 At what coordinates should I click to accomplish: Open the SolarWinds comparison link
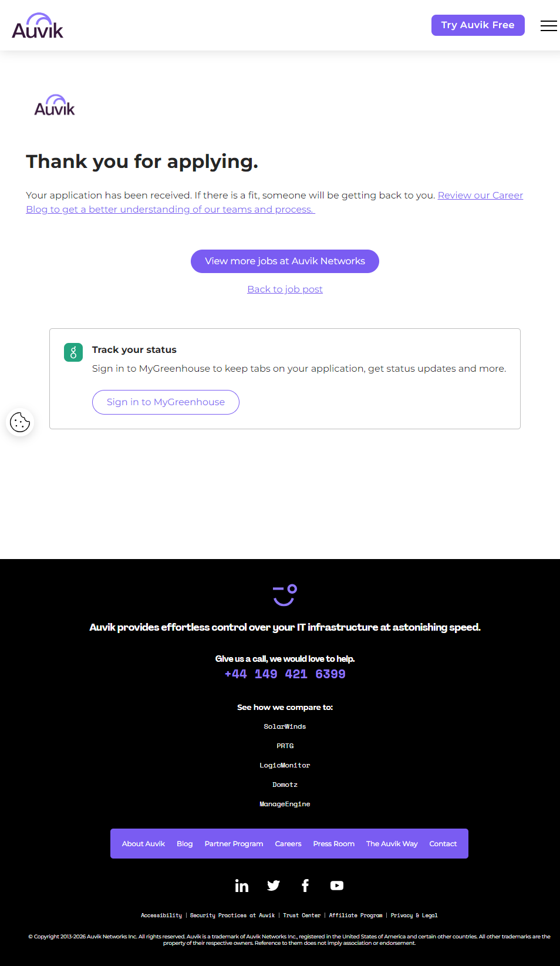(x=285, y=727)
